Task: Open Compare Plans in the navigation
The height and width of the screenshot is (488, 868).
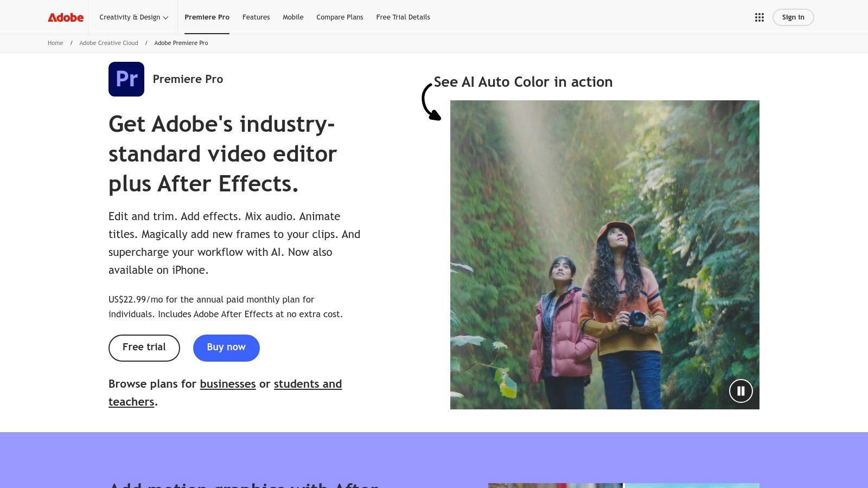Action: coord(340,17)
